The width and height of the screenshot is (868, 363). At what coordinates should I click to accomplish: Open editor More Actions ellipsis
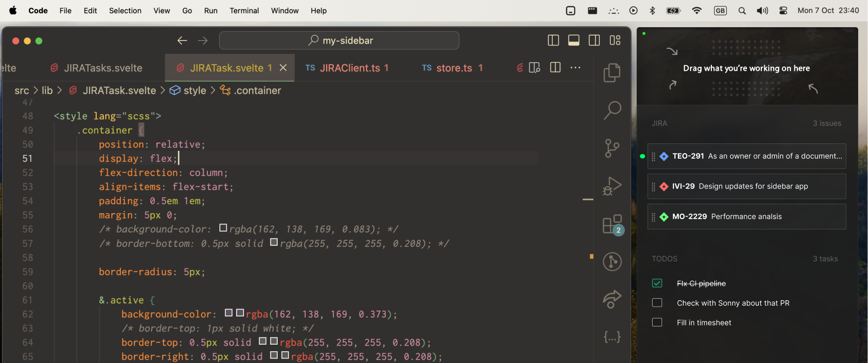click(576, 68)
